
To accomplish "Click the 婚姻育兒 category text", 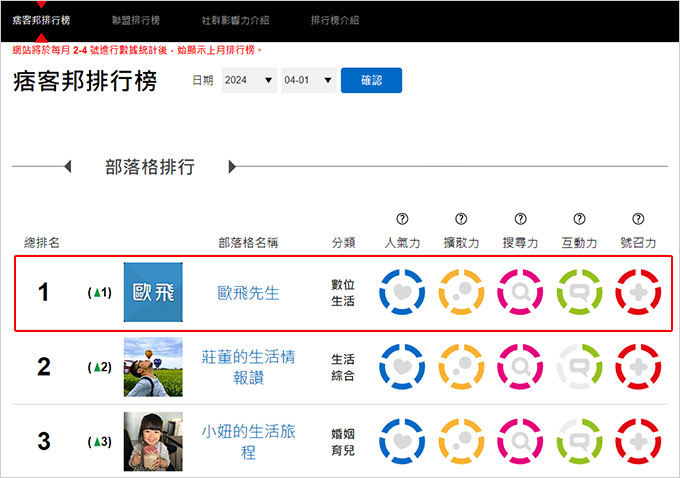I will 343,442.
